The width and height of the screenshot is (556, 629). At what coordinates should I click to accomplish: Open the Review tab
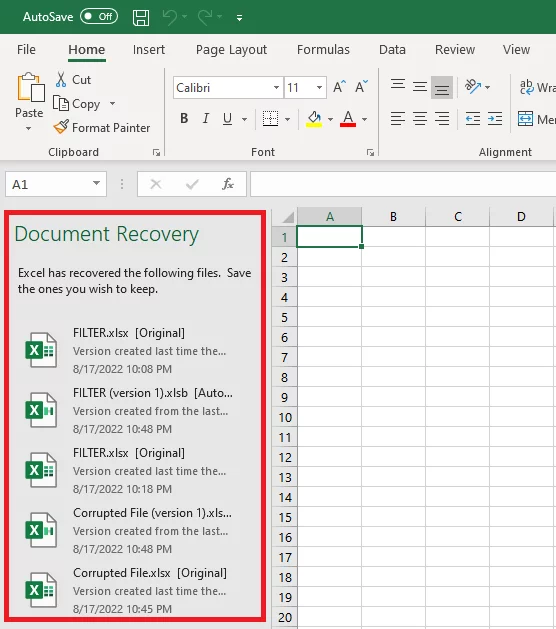pos(455,49)
